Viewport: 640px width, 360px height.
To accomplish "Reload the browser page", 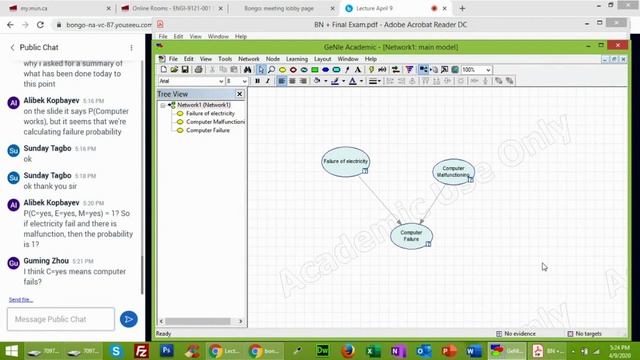I will point(40,25).
